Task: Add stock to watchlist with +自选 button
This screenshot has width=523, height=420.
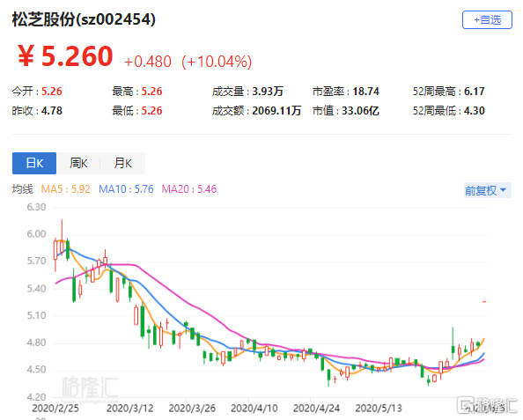Action: point(487,20)
